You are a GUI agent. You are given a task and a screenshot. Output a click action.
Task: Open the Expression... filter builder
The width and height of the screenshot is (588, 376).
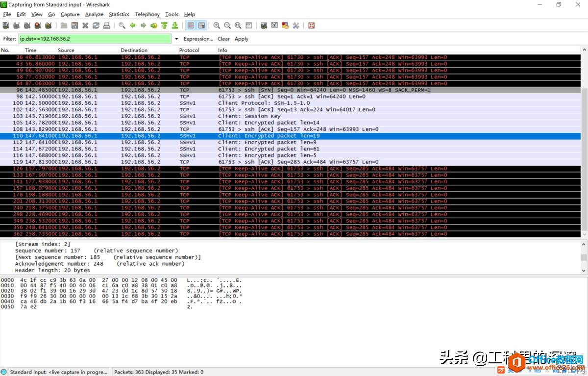(198, 39)
